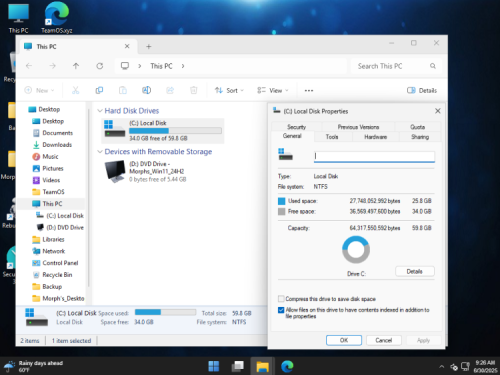Image resolution: width=500 pixels, height=375 pixels.
Task: Open the weather widget on taskbar
Action: tap(33, 366)
